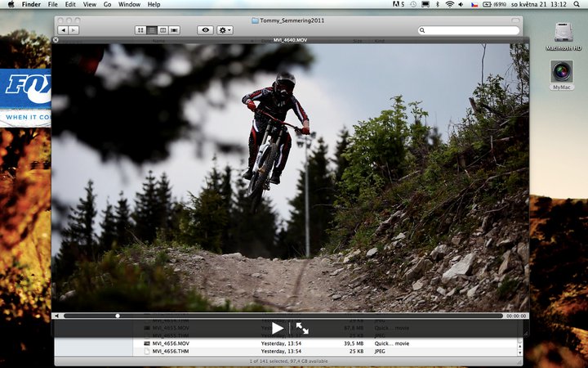The image size is (588, 368).
Task: Open the Go menu
Action: [x=107, y=5]
